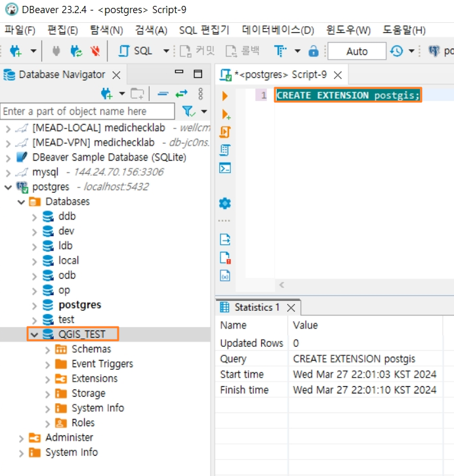Click the Collapse All icon in navigator

coord(163,94)
